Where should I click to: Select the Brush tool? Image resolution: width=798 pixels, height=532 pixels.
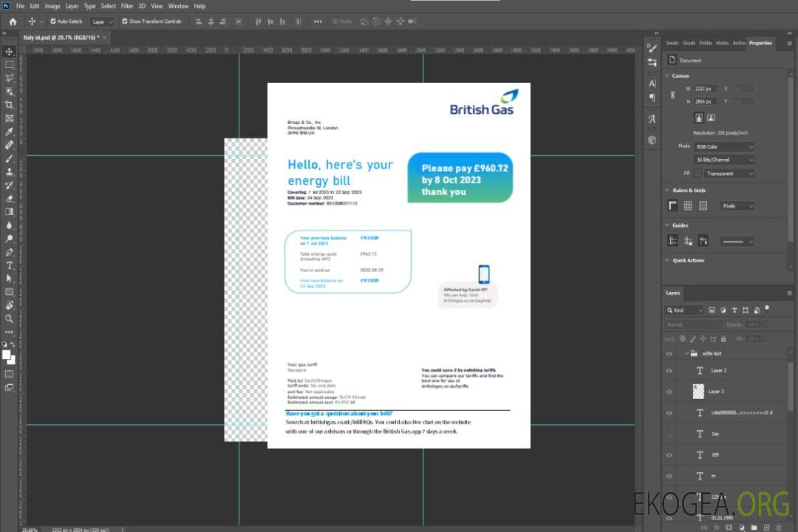coord(9,158)
